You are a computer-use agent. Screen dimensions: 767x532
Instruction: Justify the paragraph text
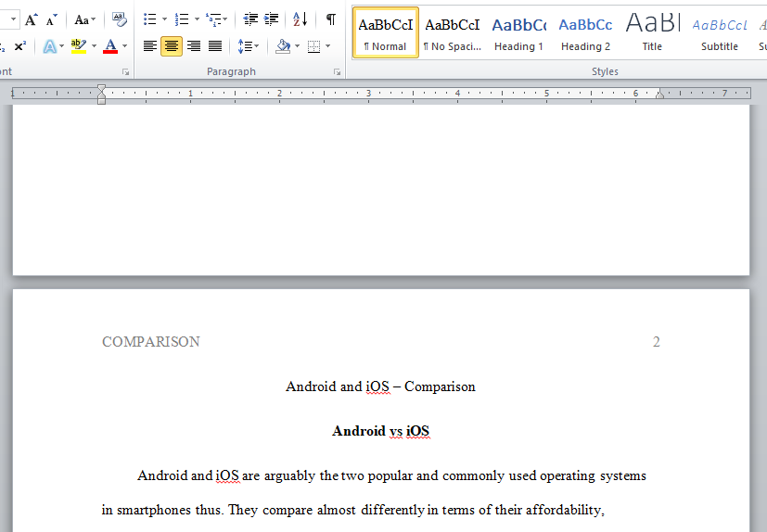tap(215, 46)
